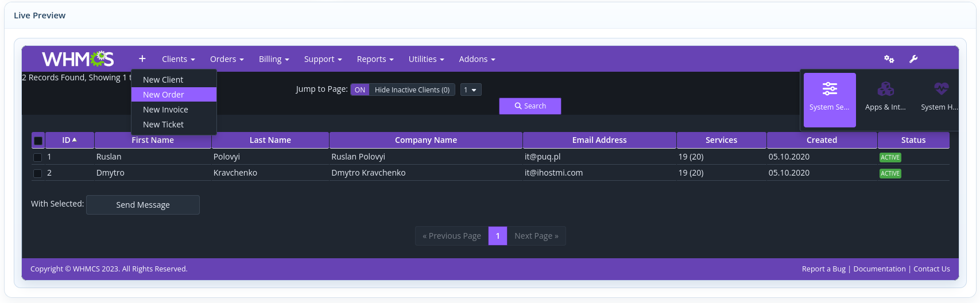
Task: Choose New Ticket menu entry
Action: [164, 125]
